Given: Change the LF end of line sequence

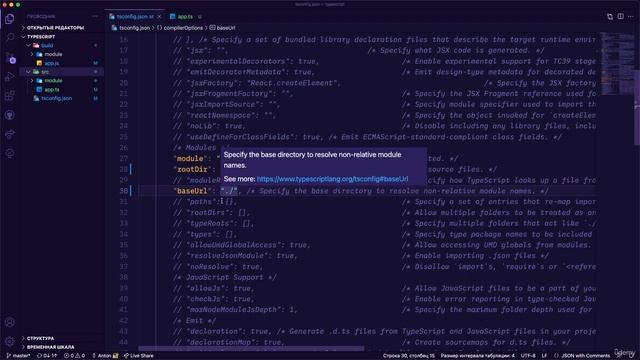Looking at the screenshot, I should 544,356.
